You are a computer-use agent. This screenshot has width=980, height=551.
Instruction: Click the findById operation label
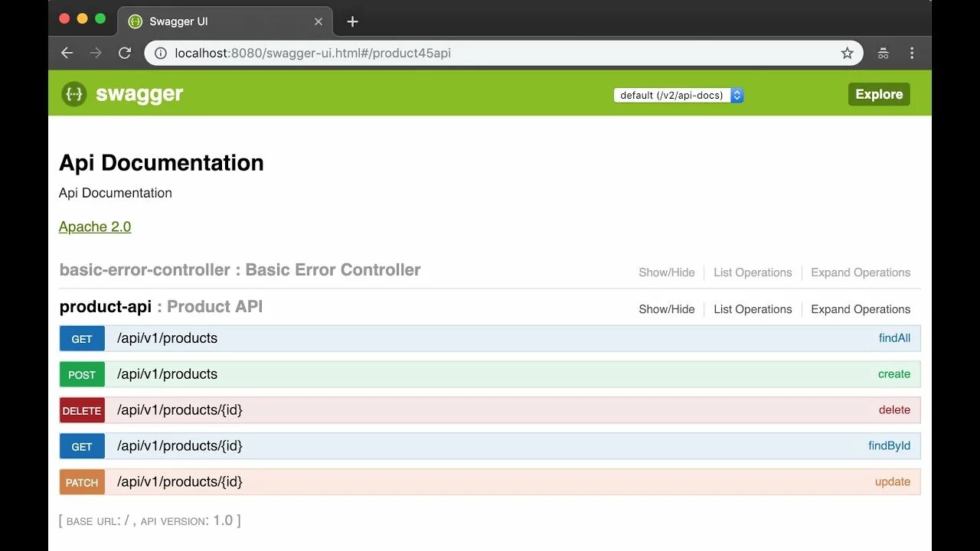tap(889, 445)
